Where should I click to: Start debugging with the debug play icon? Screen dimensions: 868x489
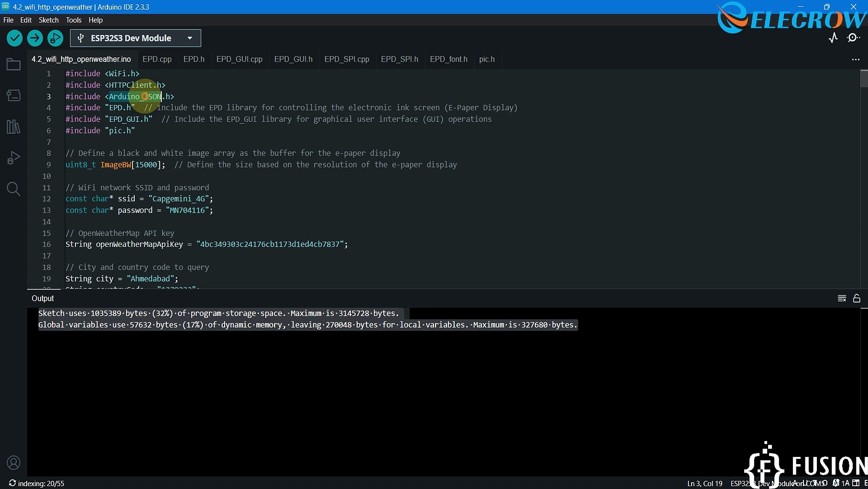click(x=55, y=38)
